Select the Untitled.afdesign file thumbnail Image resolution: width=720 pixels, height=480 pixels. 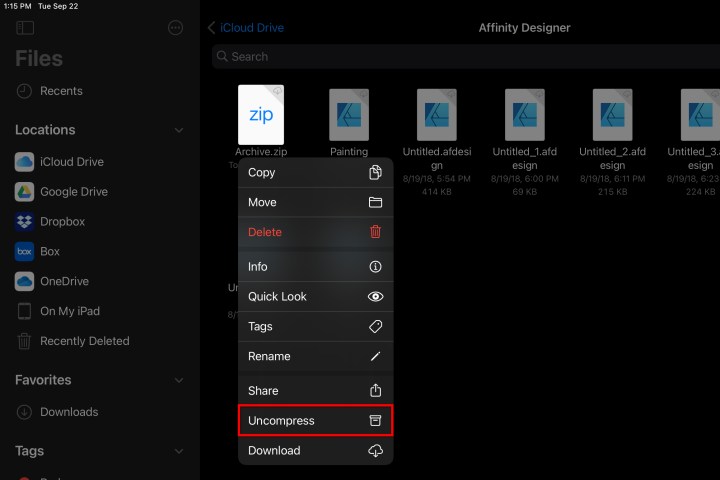437,115
